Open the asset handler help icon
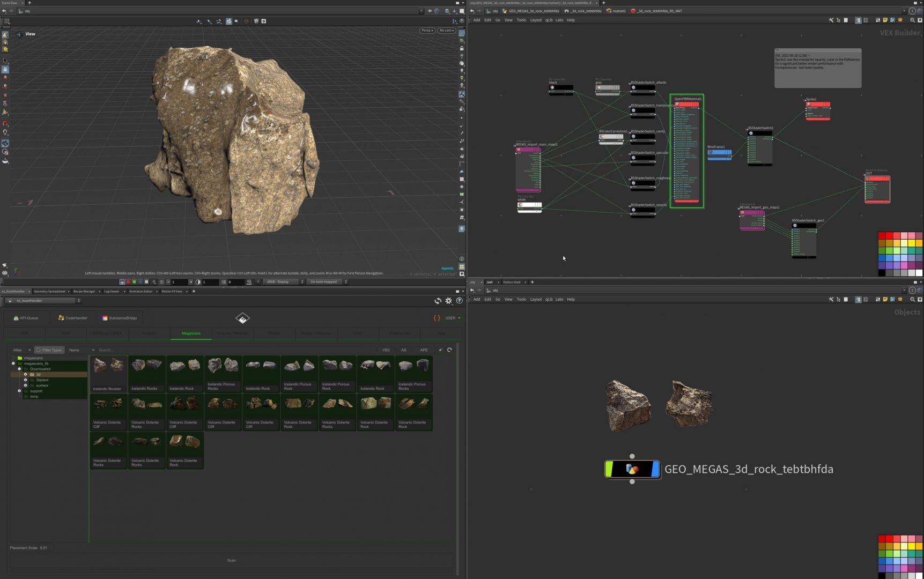This screenshot has height=579, width=924. pyautogui.click(x=459, y=301)
